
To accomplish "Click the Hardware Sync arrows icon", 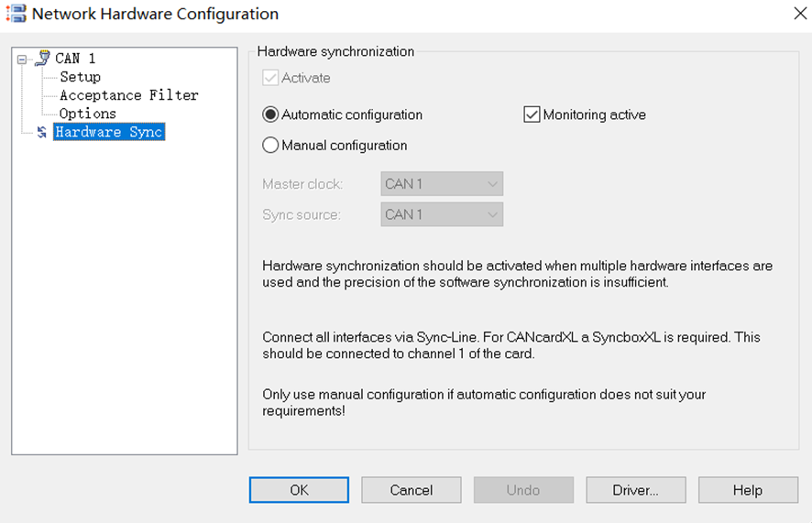I will coord(41,132).
